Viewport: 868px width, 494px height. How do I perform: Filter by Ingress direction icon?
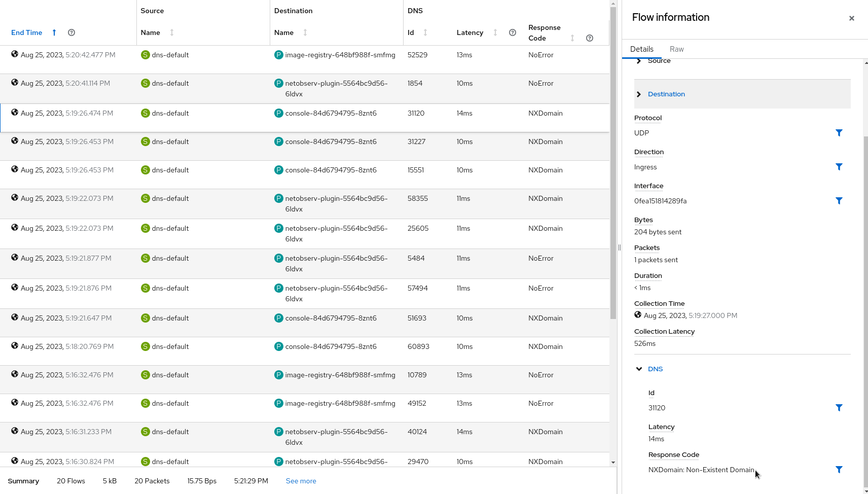point(839,167)
